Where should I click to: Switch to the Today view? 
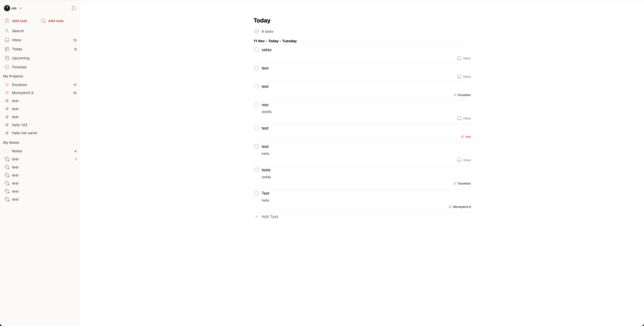[17, 49]
